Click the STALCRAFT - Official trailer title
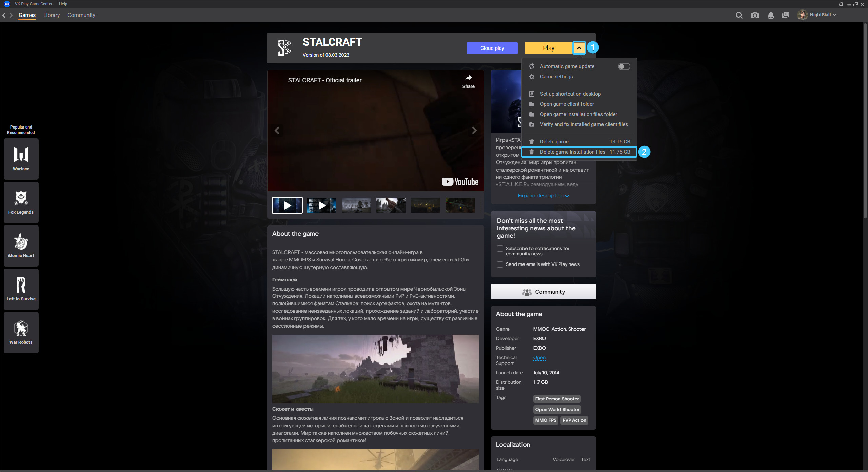The image size is (868, 472). click(324, 80)
